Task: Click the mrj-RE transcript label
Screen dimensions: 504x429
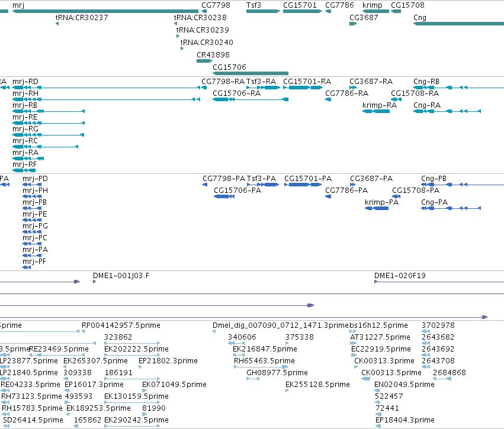Action: tap(25, 117)
